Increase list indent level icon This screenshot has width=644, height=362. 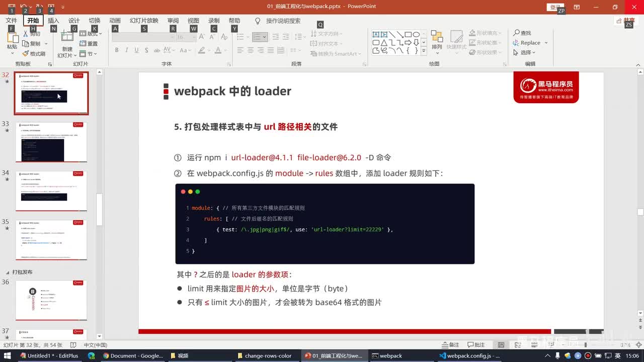pyautogui.click(x=286, y=37)
